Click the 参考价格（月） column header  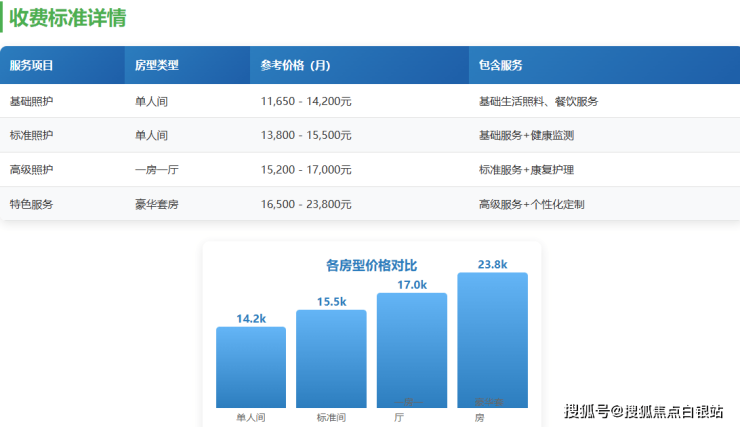295,66
